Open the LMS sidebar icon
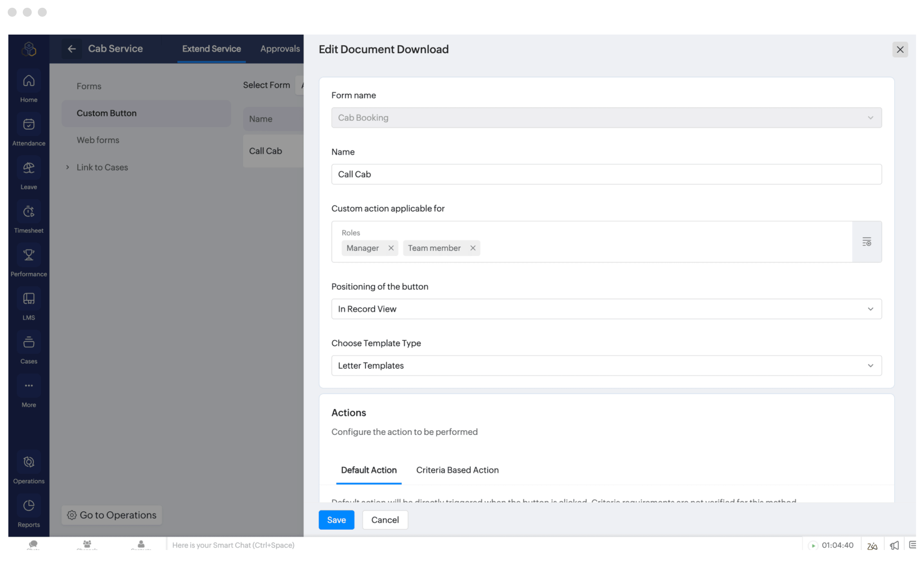924x563 pixels. [28, 299]
